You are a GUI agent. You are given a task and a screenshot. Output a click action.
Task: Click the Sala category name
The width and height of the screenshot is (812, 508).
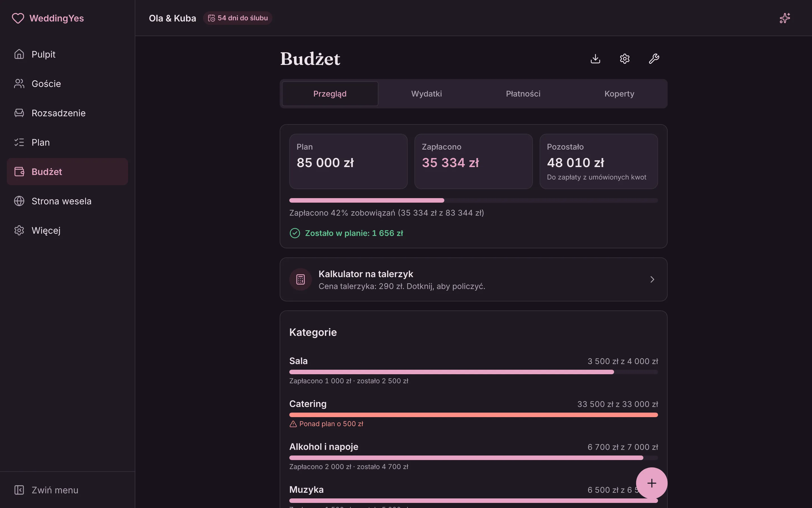[x=298, y=361]
